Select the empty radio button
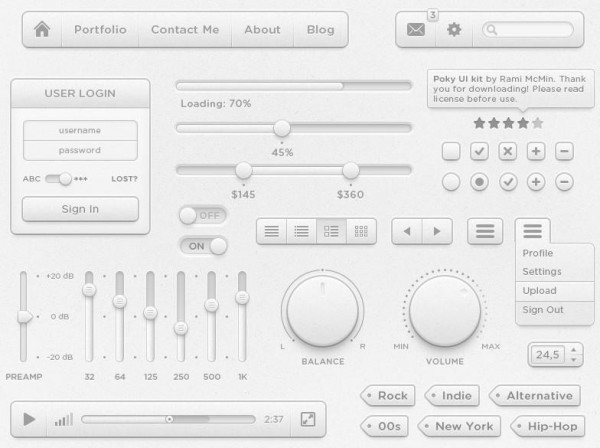This screenshot has width=600, height=448. [451, 182]
